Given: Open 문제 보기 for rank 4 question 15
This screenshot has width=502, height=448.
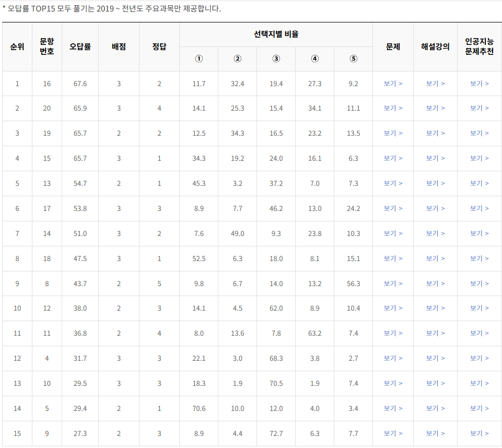Looking at the screenshot, I should [393, 158].
